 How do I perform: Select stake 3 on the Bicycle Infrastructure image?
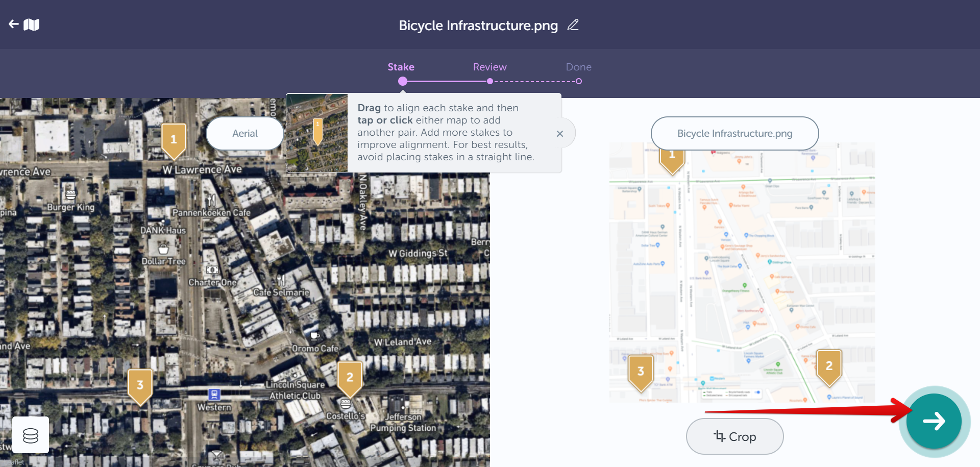(641, 373)
